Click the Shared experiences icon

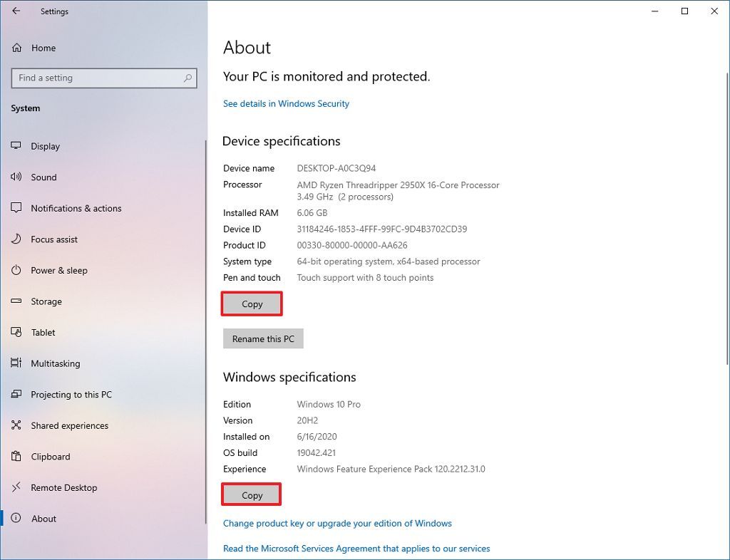click(x=16, y=425)
